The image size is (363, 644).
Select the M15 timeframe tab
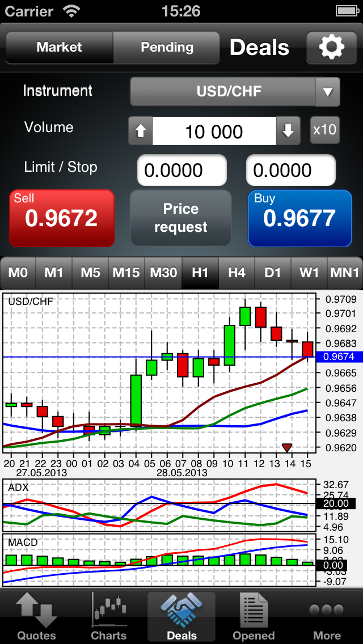[x=126, y=273]
